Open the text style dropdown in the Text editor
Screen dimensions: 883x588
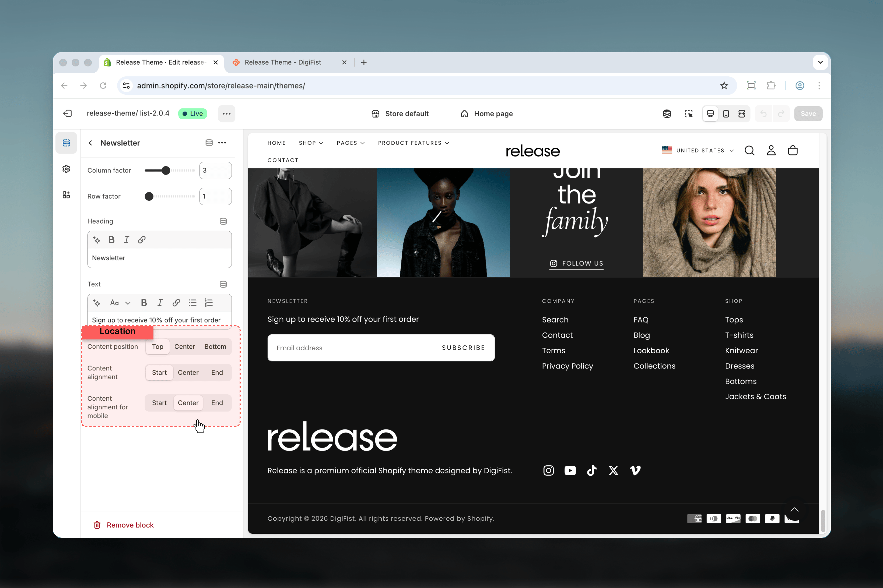click(120, 303)
